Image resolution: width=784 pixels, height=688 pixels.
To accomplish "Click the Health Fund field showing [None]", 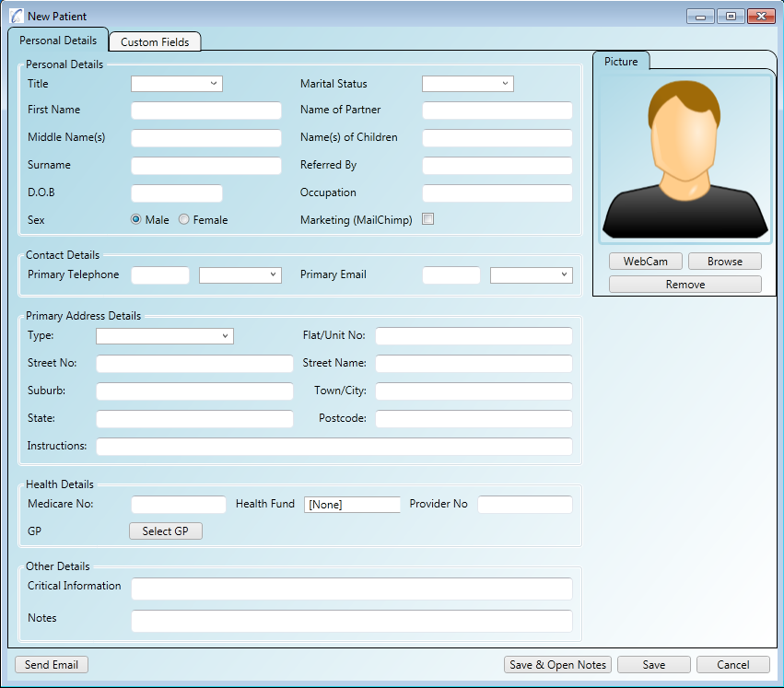I will click(352, 505).
